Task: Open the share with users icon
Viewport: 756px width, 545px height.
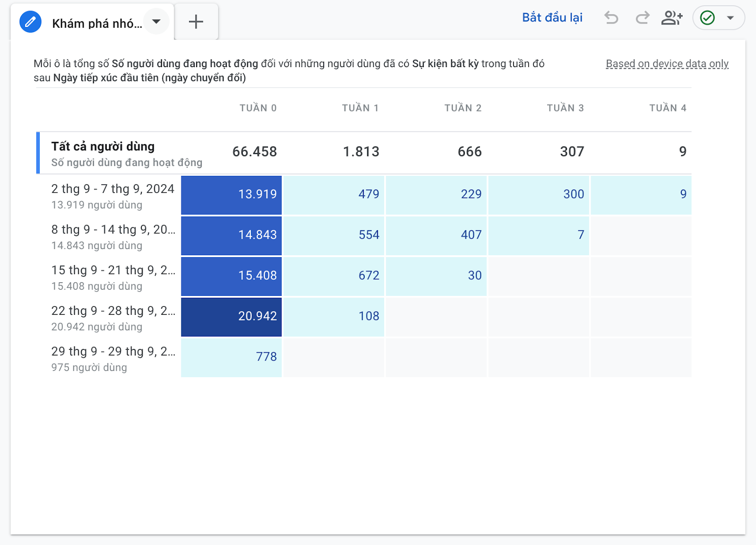Action: click(x=672, y=18)
